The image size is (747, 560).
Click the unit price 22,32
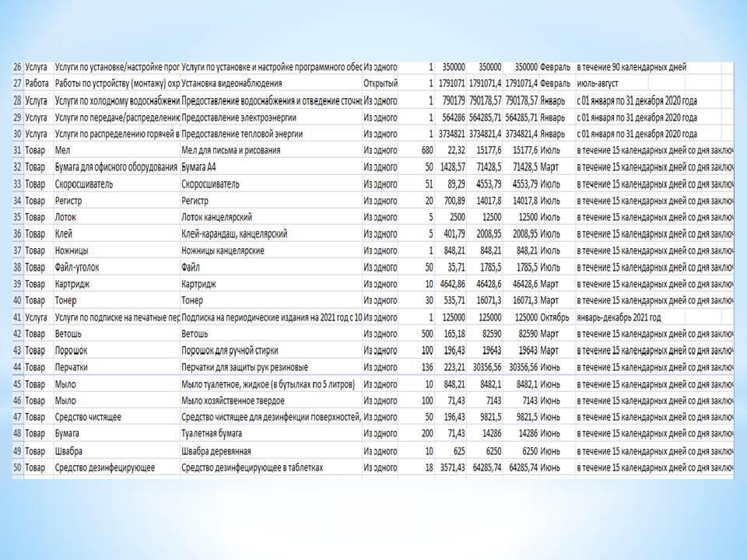456,150
